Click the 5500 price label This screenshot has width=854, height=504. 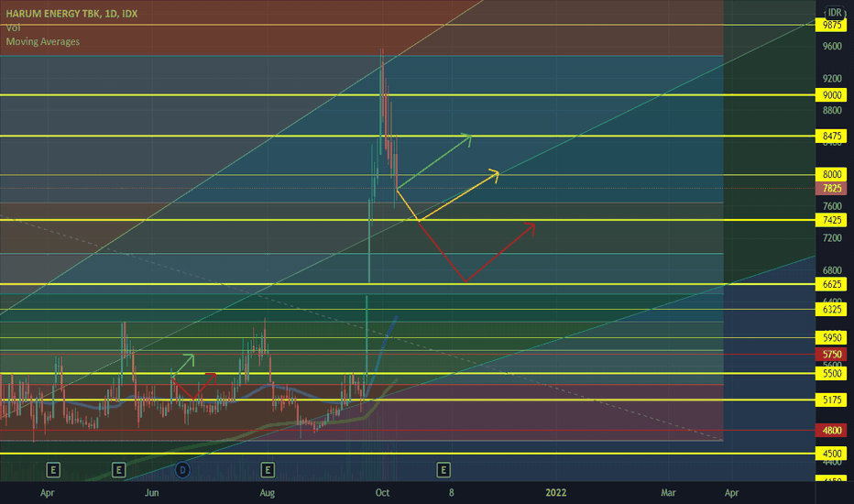(831, 373)
